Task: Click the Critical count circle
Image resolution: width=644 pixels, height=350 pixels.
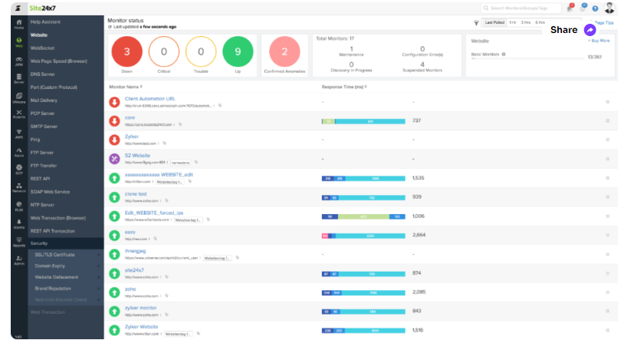Action: 164,51
